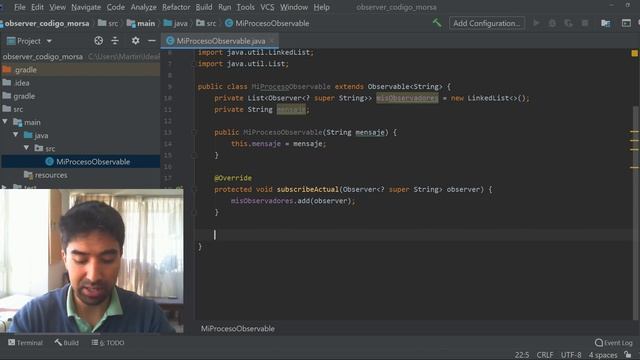Click the Collapse All icon in Project panel
Screen dimensions: 640x360
point(115,41)
